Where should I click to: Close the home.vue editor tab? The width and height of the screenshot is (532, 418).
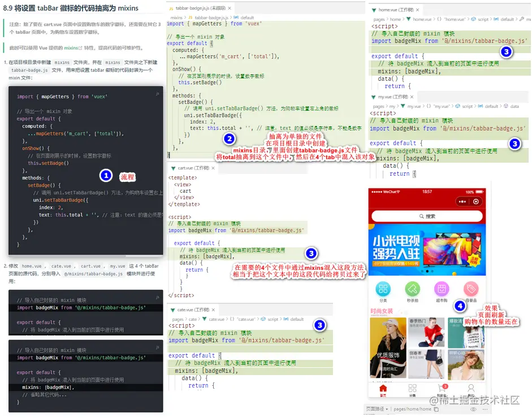click(418, 10)
